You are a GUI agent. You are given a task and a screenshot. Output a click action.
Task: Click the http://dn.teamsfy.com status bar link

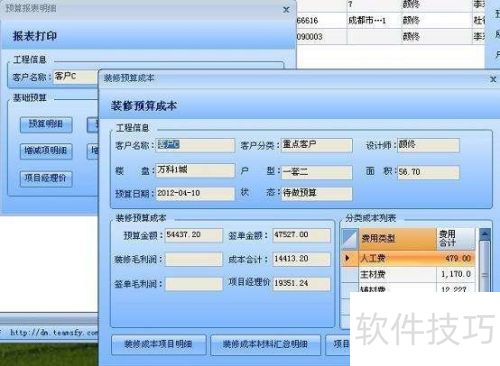tap(54, 333)
